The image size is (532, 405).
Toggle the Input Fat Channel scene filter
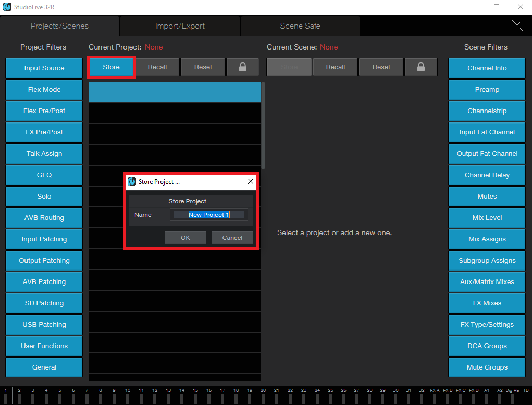pos(487,132)
